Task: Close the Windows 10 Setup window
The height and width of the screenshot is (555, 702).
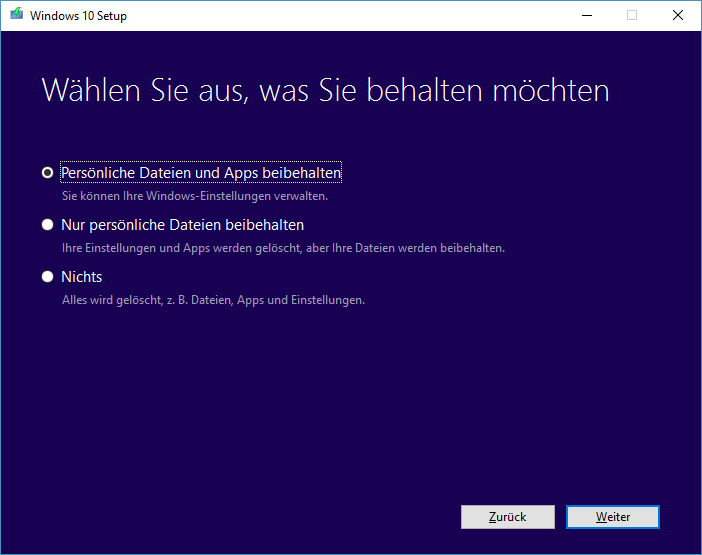Action: click(678, 15)
